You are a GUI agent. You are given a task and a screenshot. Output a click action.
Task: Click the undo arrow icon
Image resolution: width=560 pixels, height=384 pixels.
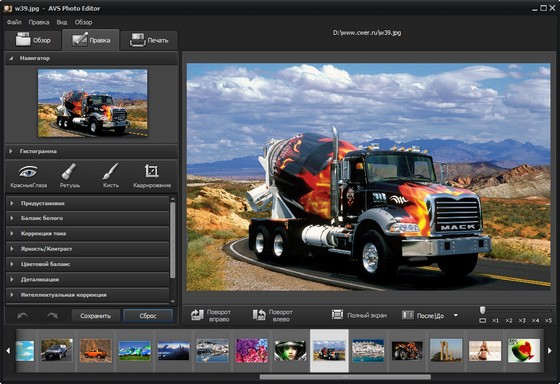(x=23, y=316)
